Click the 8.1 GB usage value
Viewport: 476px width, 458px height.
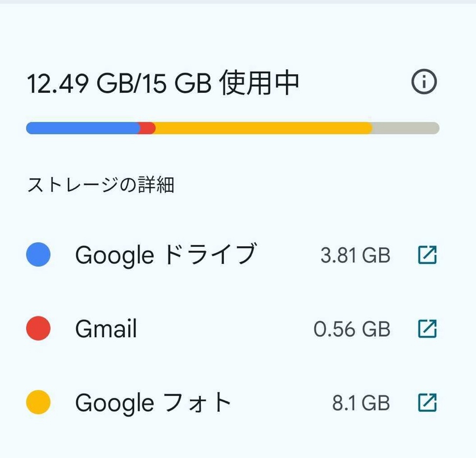coord(361,403)
